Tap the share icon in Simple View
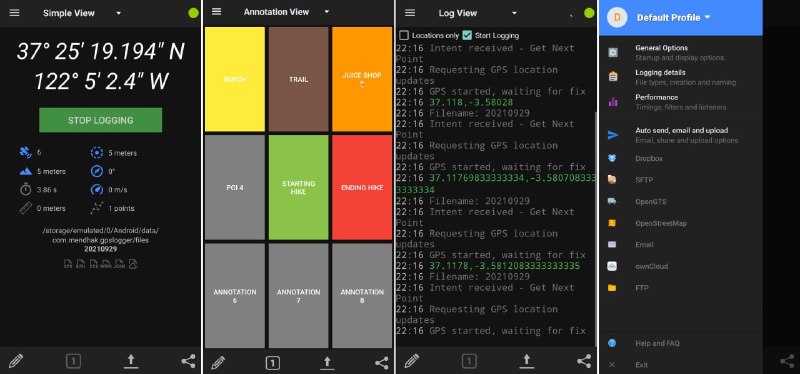The height and width of the screenshot is (374, 800). [188, 362]
